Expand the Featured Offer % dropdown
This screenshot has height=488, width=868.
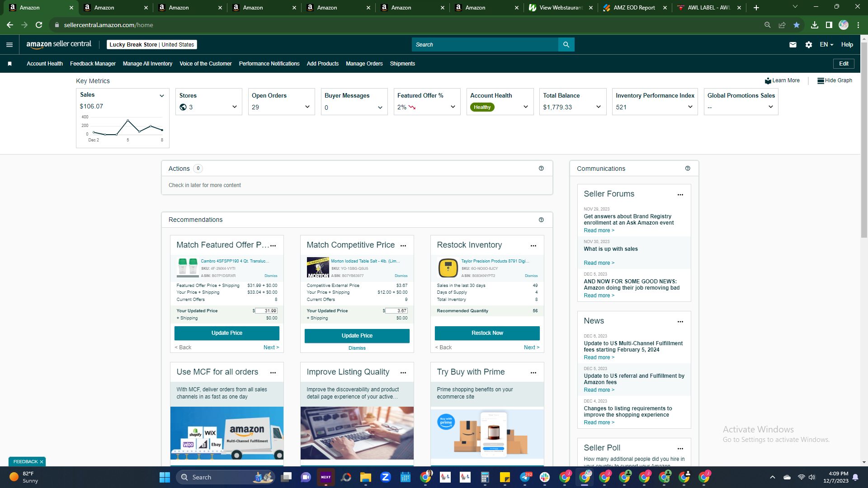tap(453, 107)
